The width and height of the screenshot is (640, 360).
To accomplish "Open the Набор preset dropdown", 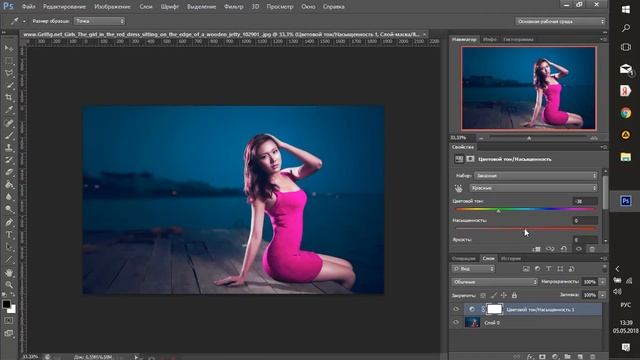I will click(x=536, y=176).
